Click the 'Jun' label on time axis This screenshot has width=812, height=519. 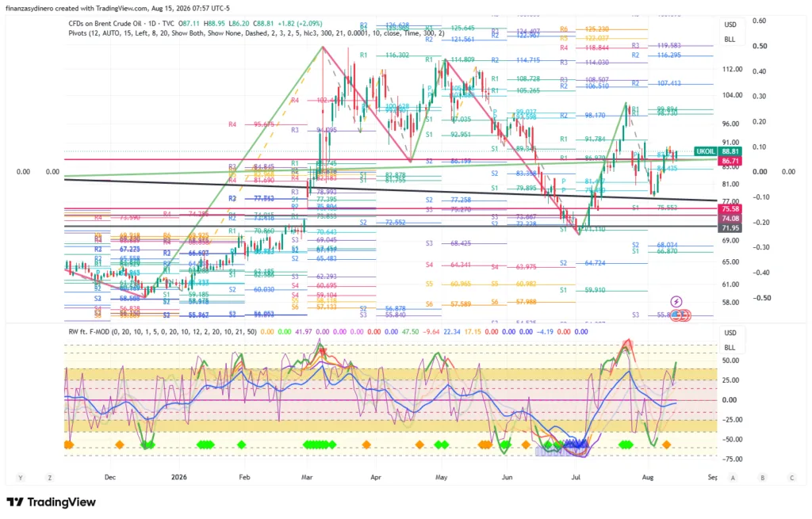[507, 477]
